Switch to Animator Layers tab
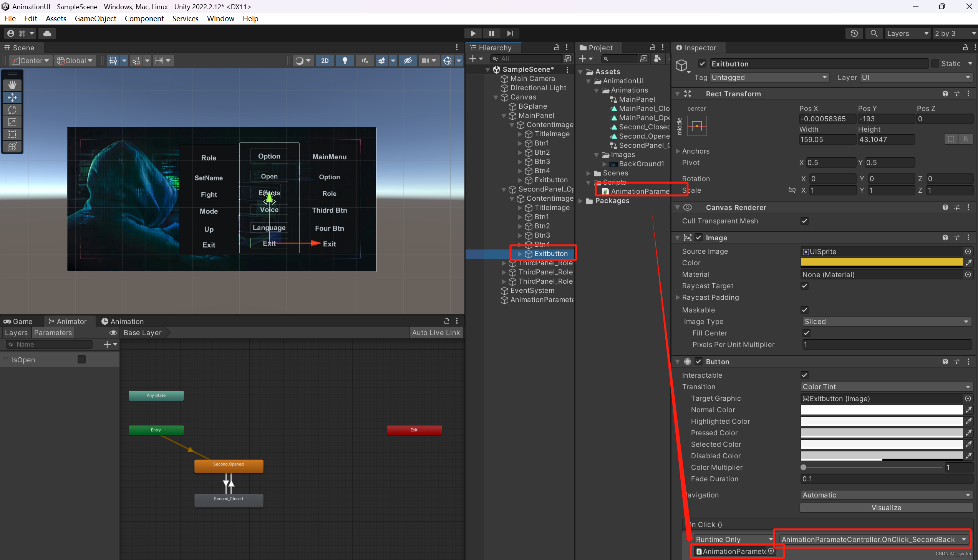Viewport: 978px width, 560px height. point(16,333)
